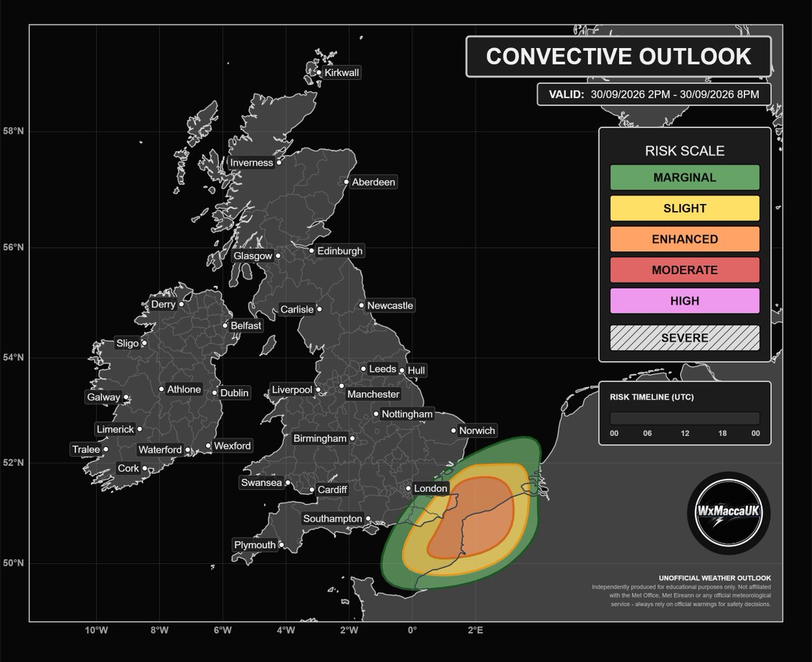This screenshot has height=662, width=812.
Task: Click the Southampton city label
Action: (332, 518)
